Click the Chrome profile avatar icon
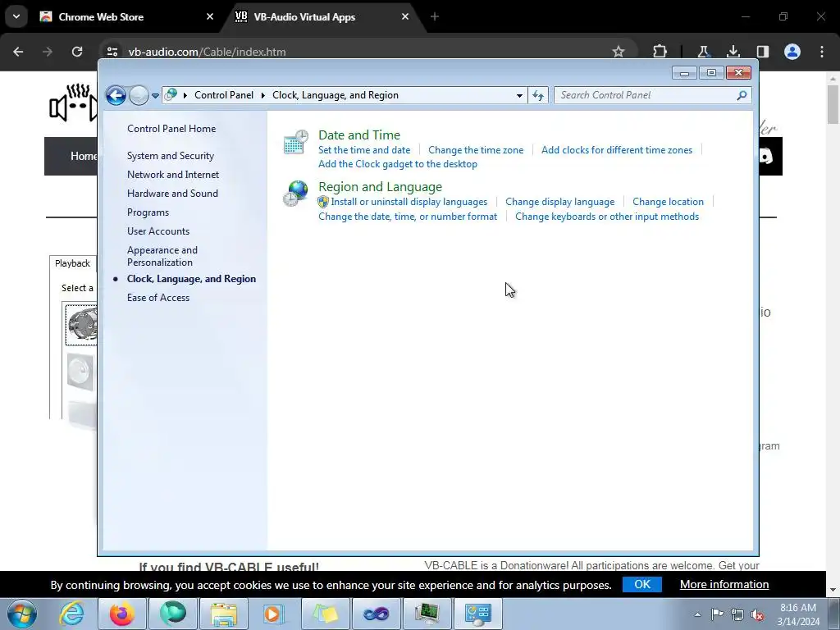 pyautogui.click(x=792, y=52)
